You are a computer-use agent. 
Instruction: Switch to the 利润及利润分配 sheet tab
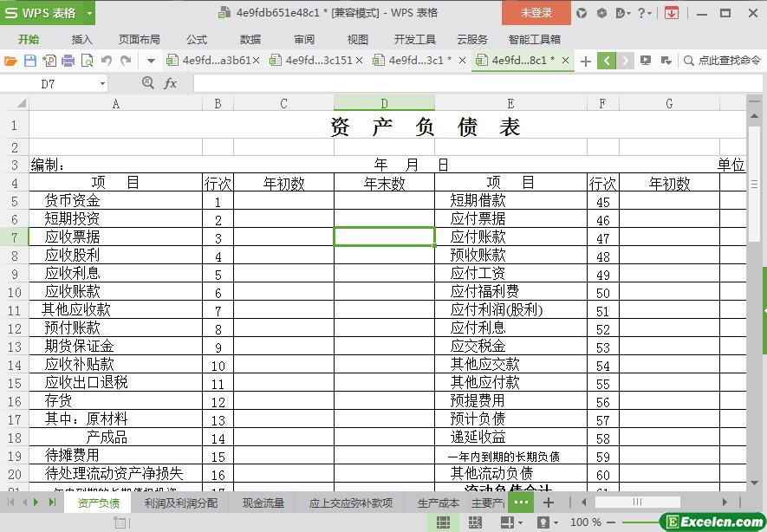(x=180, y=503)
